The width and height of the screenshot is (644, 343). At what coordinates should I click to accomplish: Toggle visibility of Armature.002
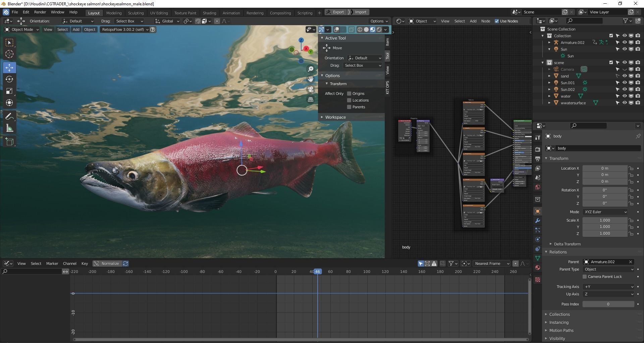point(625,43)
